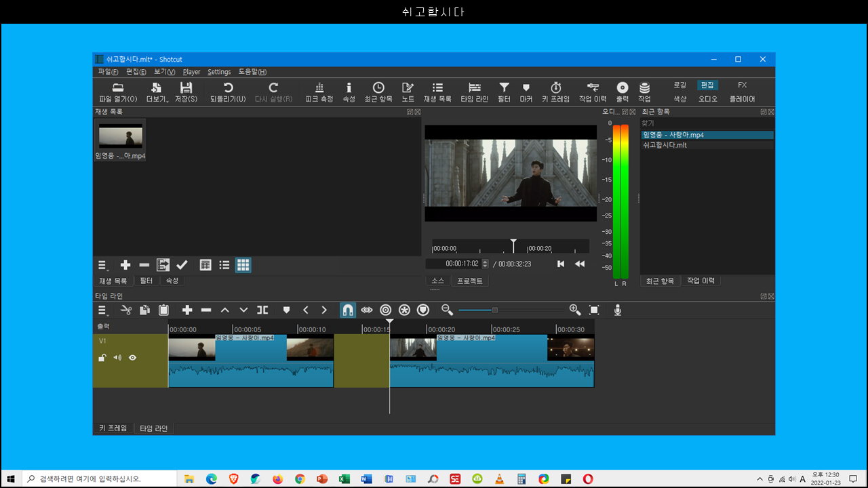
Task: Switch to 색상 color layout
Action: coord(680,99)
